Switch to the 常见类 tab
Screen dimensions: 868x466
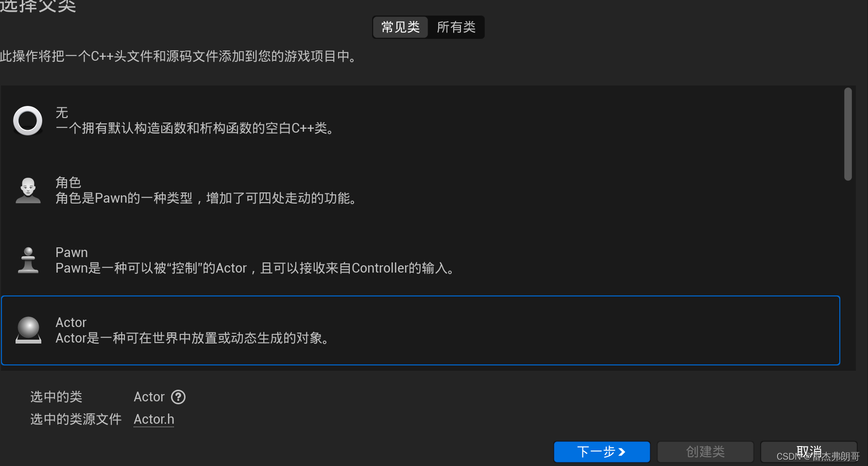coord(400,27)
